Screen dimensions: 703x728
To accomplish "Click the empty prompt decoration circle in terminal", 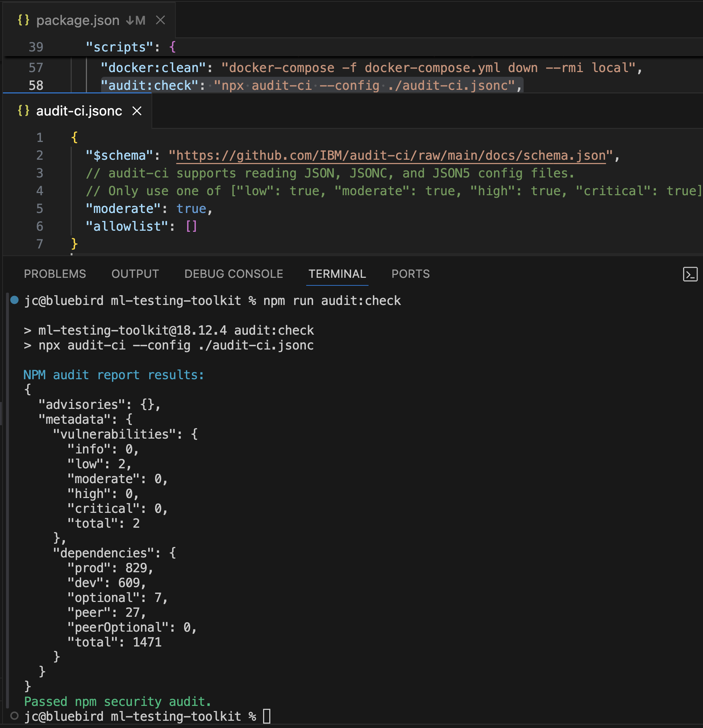I will click(x=14, y=716).
